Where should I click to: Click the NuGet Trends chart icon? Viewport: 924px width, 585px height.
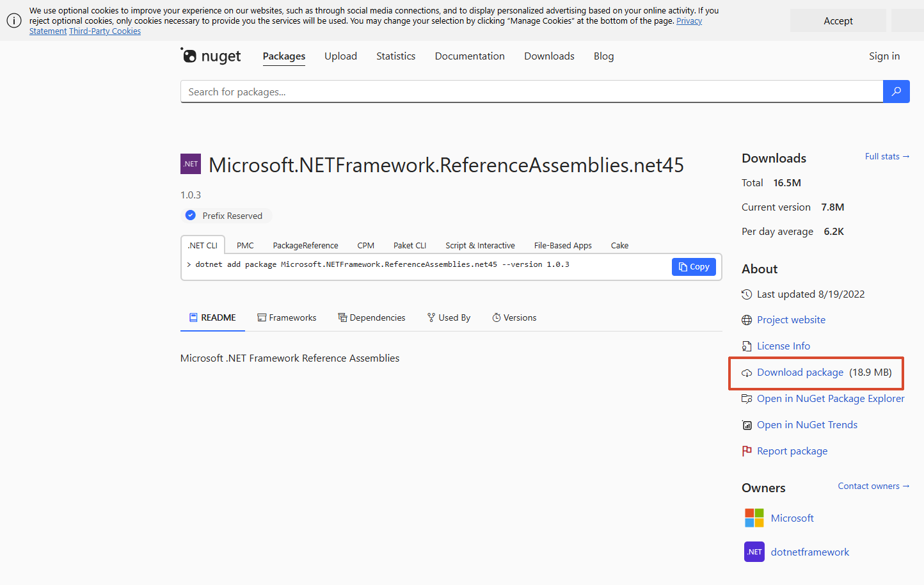[747, 425]
